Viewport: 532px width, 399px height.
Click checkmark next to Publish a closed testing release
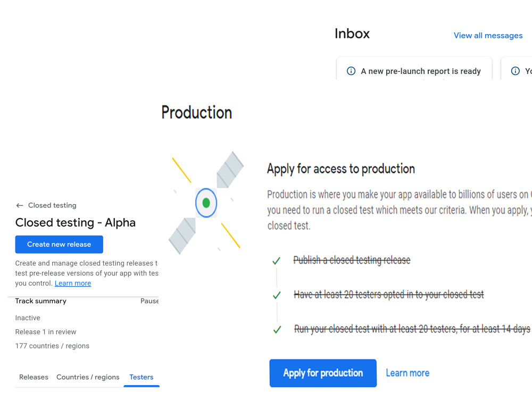tap(277, 261)
